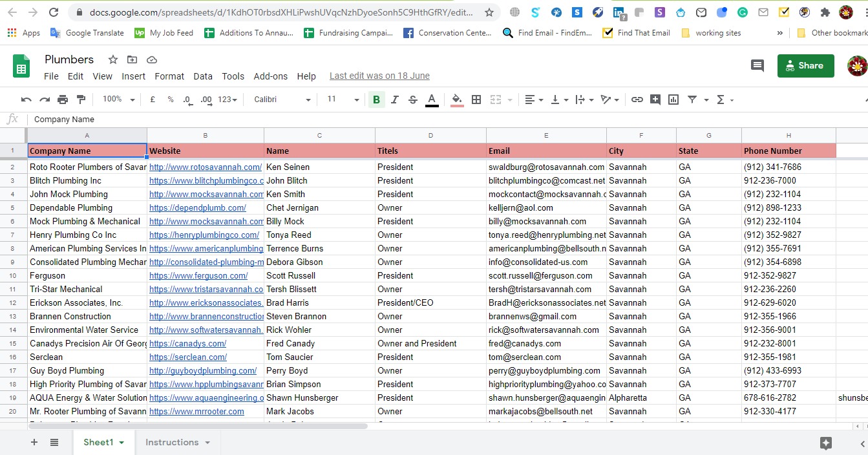Click the horizontal scrollbar of the sheet
The height and width of the screenshot is (455, 868).
click(x=197, y=426)
